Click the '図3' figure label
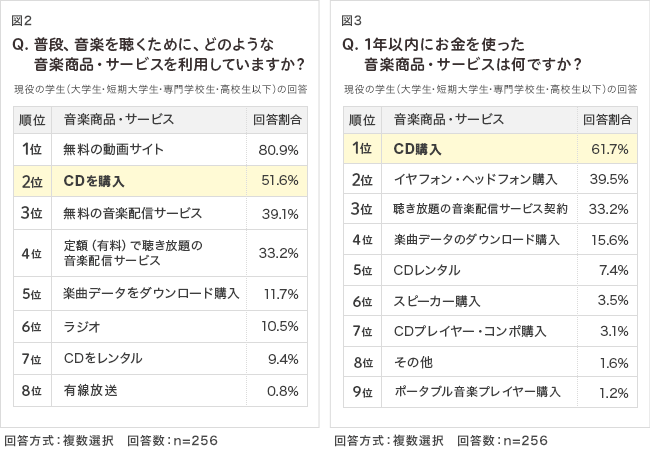The width and height of the screenshot is (650, 450). (350, 20)
